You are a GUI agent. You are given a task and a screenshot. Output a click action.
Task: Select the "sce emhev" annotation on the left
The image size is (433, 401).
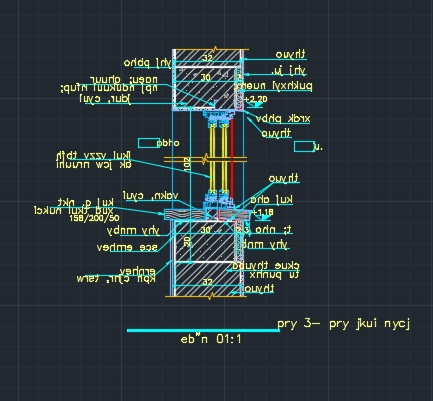pyautogui.click(x=127, y=247)
